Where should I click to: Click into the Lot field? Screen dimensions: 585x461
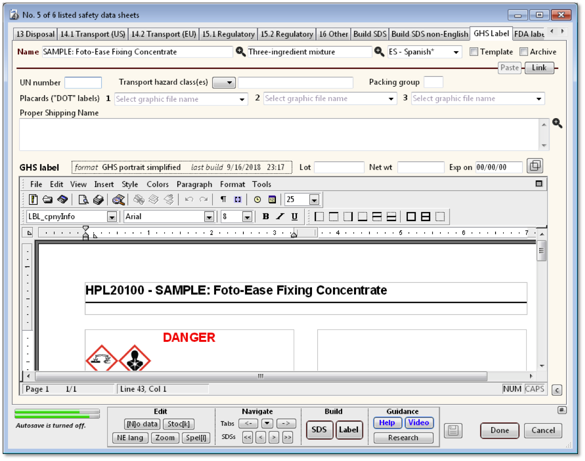339,167
